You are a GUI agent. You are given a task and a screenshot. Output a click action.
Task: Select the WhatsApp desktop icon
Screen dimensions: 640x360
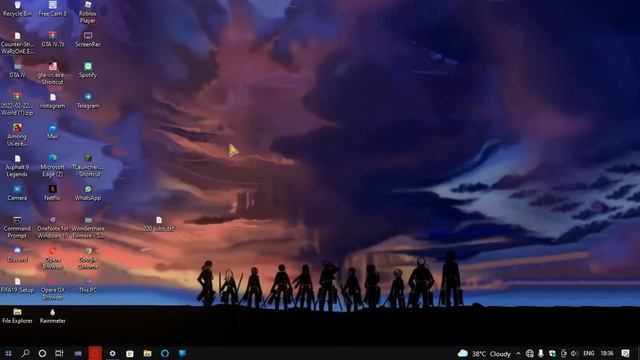pyautogui.click(x=88, y=193)
